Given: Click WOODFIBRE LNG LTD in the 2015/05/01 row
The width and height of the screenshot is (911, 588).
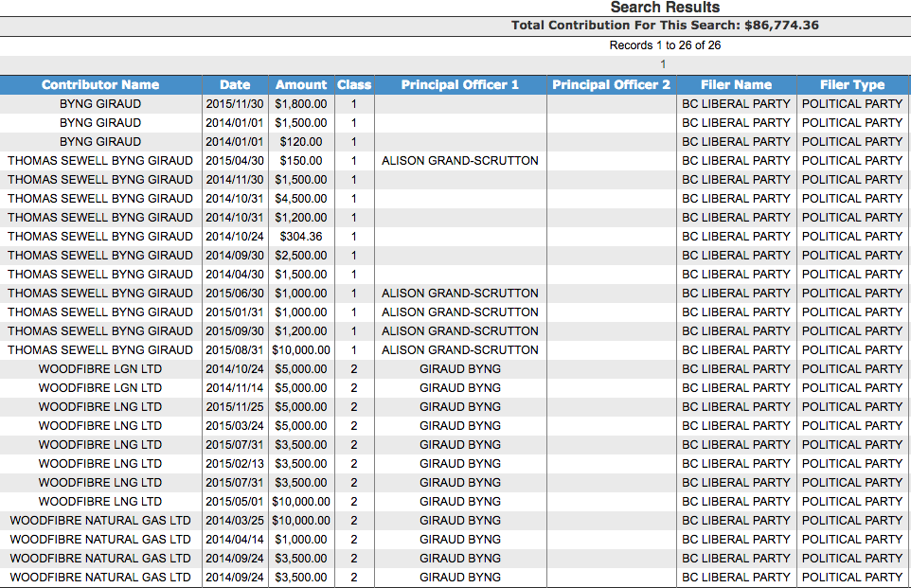Looking at the screenshot, I should point(100,502).
